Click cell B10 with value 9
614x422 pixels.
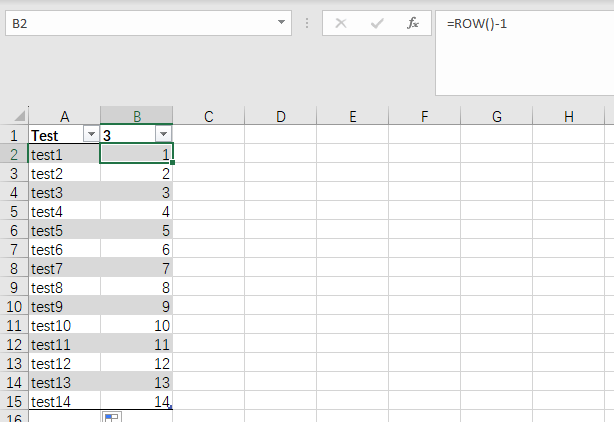click(136, 307)
